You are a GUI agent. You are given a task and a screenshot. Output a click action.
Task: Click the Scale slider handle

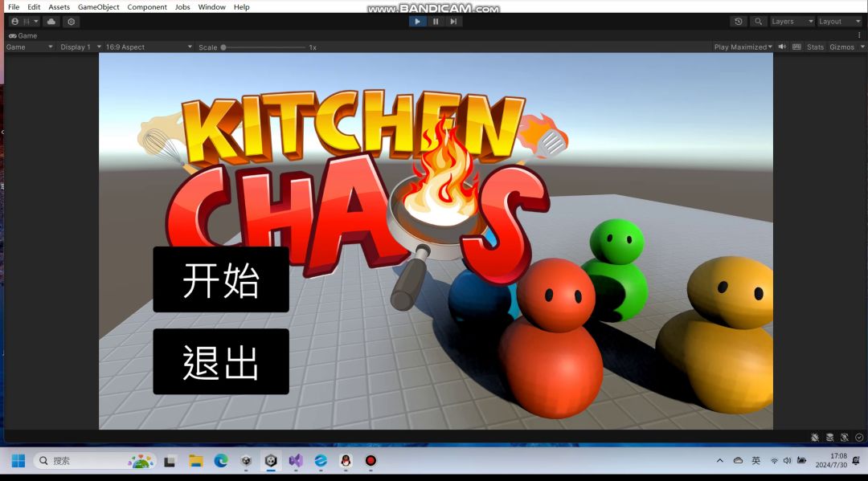(x=223, y=47)
